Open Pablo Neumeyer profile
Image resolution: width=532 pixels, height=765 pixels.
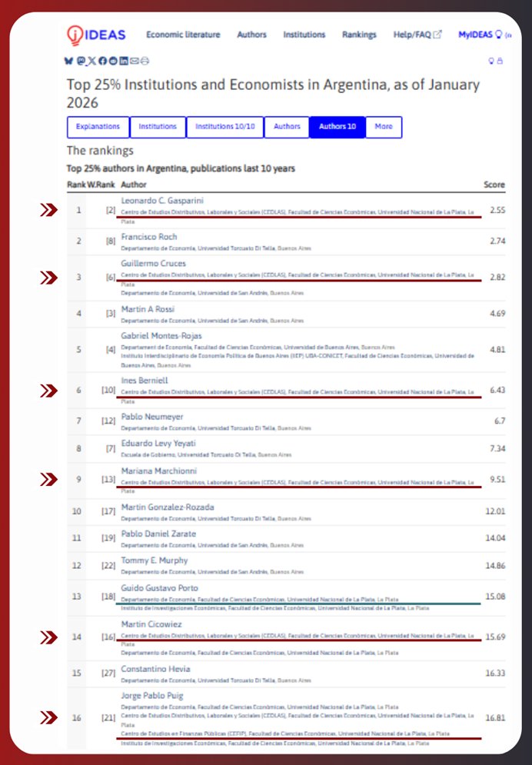(152, 417)
